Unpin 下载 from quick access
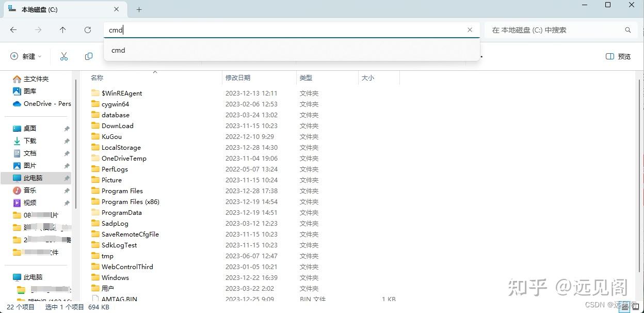This screenshot has width=644, height=313. (67, 140)
